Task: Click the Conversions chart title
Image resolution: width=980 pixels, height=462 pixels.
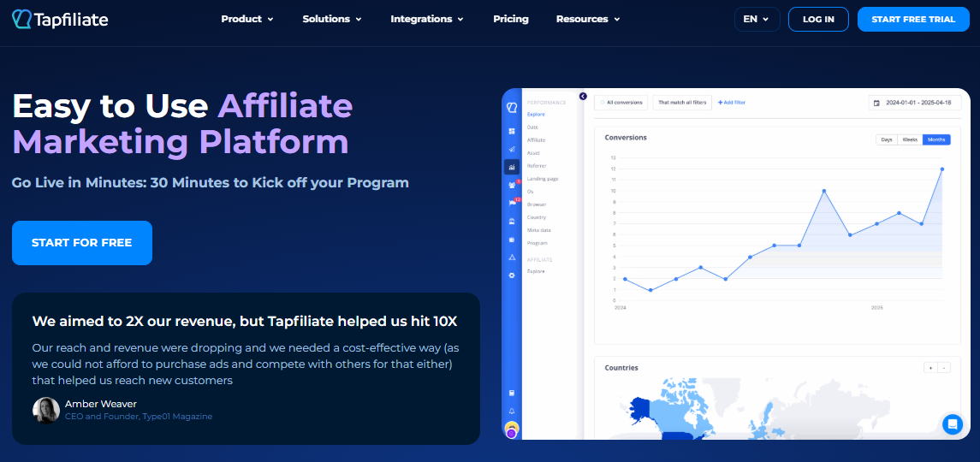Action: point(626,137)
